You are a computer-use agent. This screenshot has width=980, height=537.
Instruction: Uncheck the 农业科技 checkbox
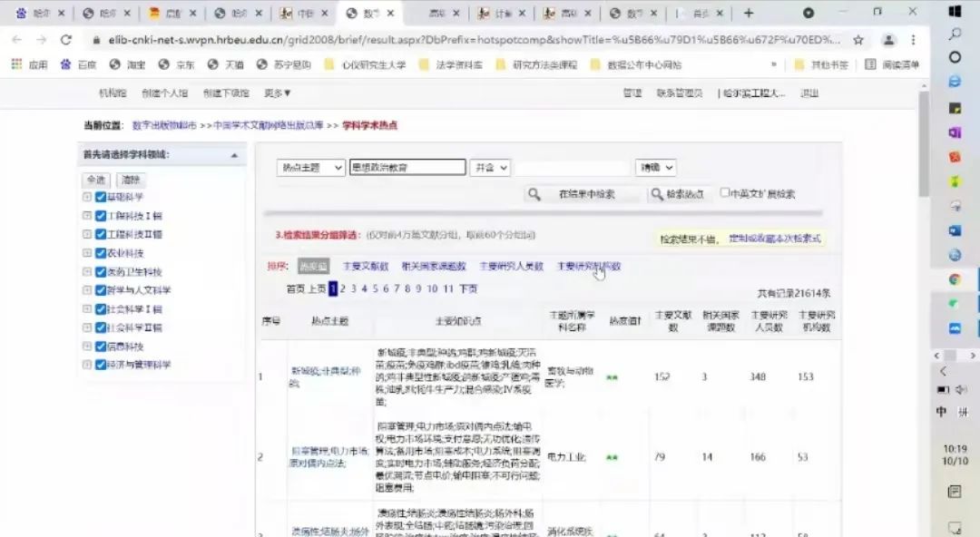pos(101,253)
